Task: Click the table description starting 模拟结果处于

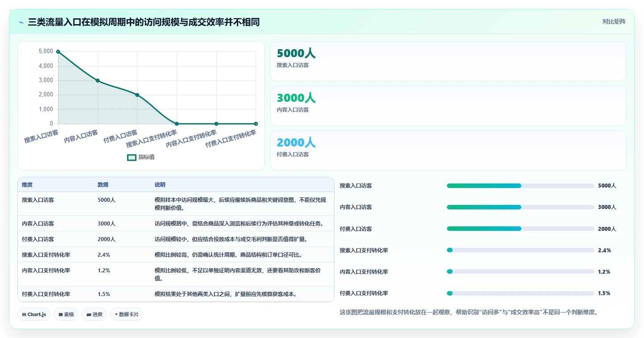Action: tap(226, 294)
